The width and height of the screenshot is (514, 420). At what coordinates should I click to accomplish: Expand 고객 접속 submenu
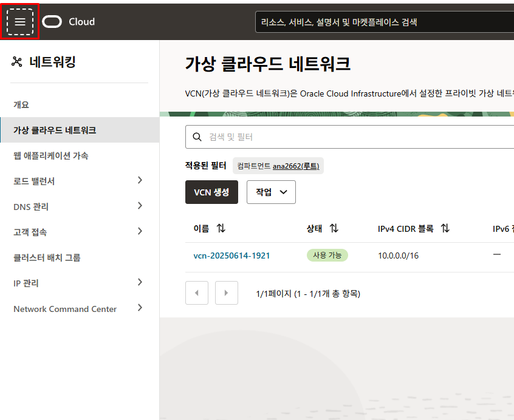click(140, 231)
